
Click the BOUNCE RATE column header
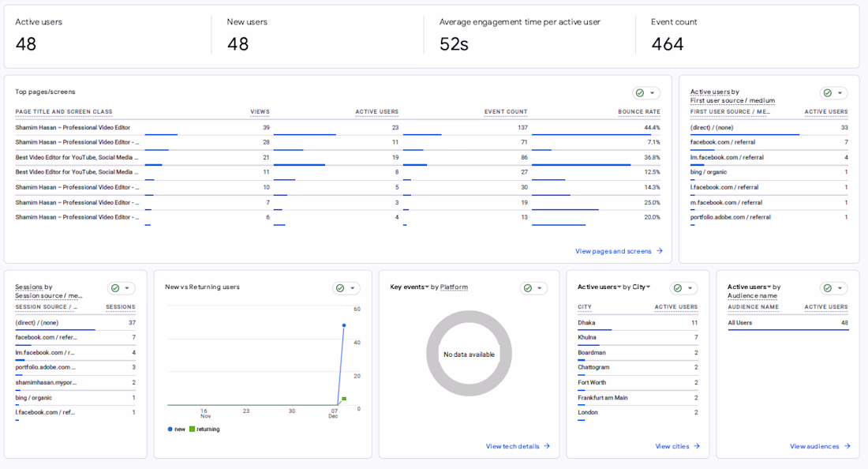coord(638,112)
